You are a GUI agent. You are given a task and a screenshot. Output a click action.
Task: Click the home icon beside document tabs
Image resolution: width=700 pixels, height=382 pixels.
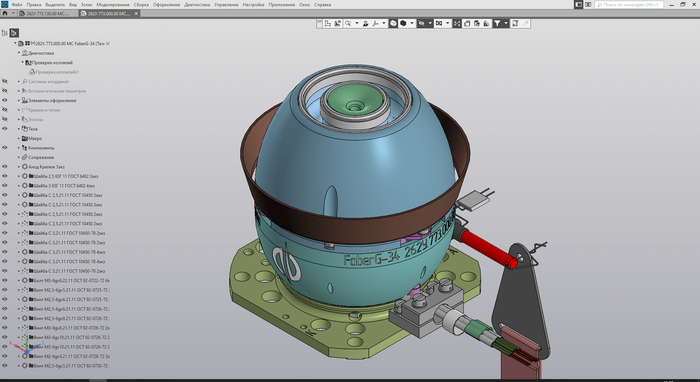[5, 13]
